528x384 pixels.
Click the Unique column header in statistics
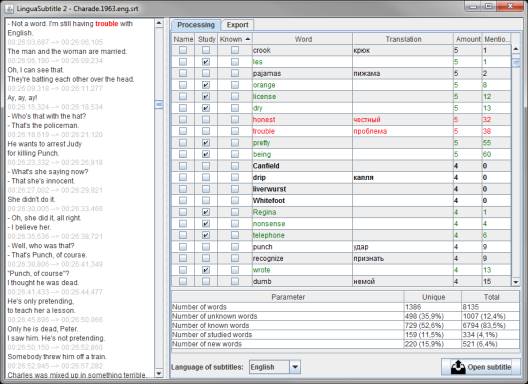pos(433,297)
